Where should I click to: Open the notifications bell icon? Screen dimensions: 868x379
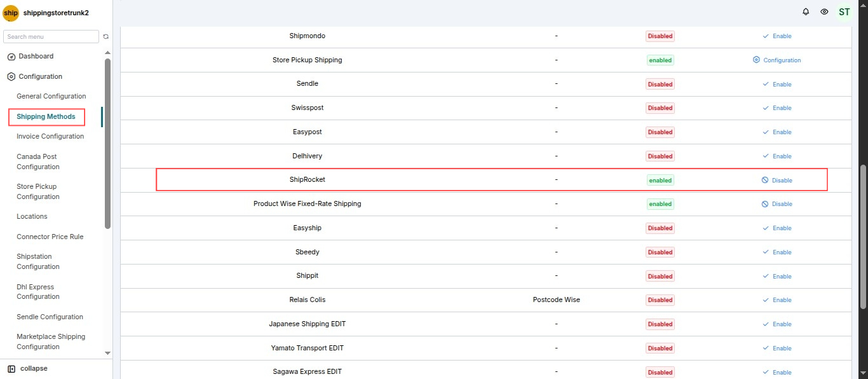pyautogui.click(x=806, y=11)
